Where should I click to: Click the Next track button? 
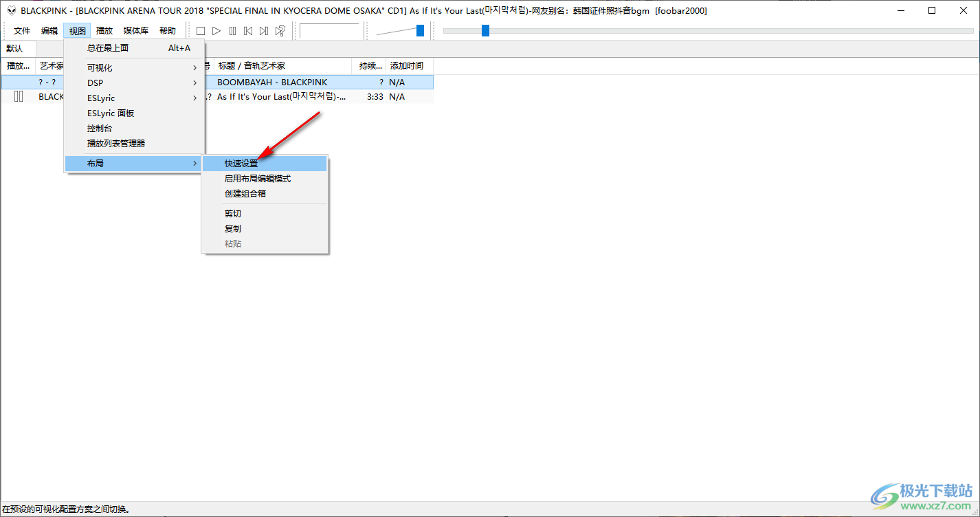264,31
